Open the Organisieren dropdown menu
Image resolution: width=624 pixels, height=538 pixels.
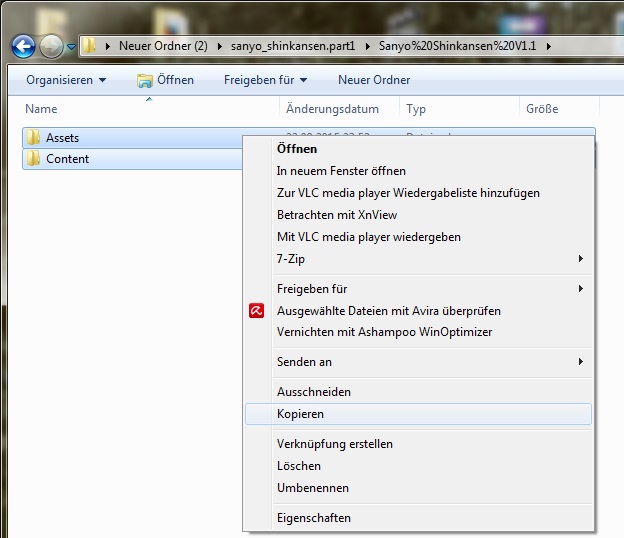(66, 80)
